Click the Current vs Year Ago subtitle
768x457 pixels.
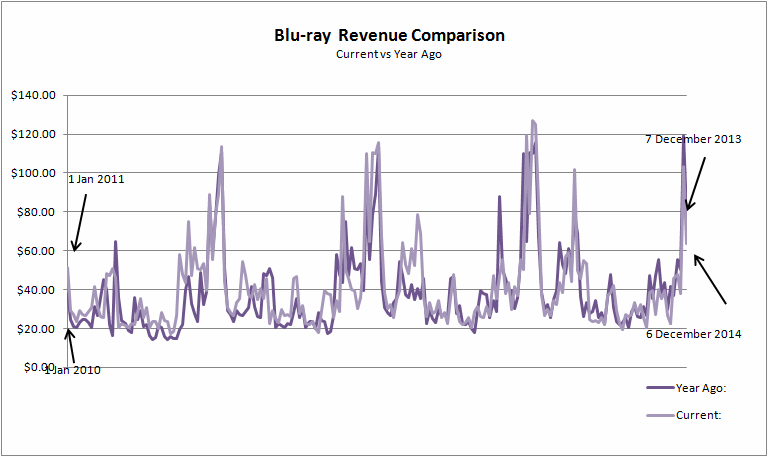pyautogui.click(x=388, y=54)
